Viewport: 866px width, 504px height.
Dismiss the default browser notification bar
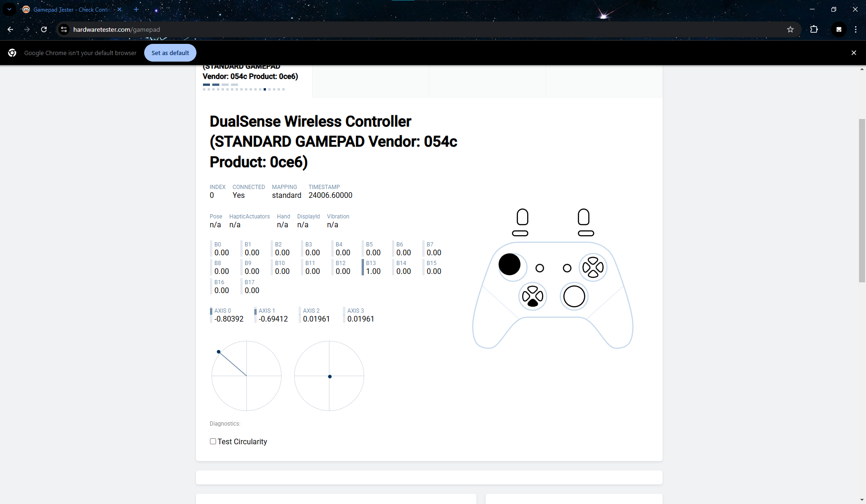[x=854, y=53]
